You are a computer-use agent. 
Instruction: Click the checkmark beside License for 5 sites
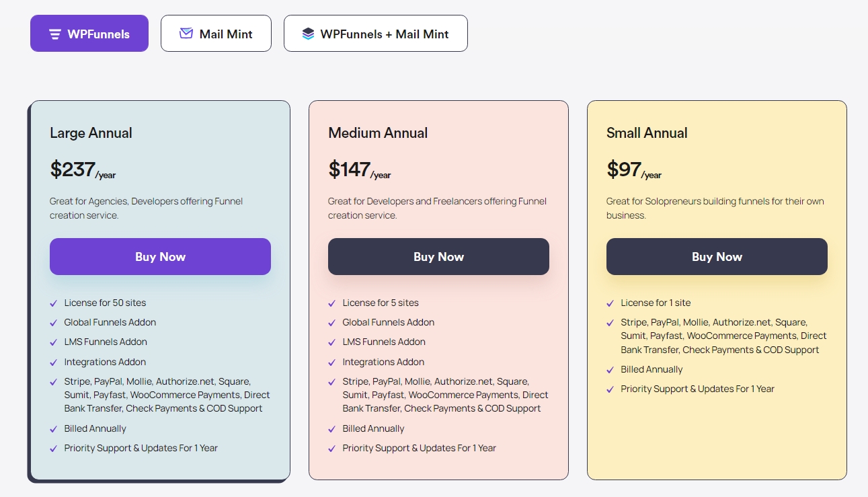(x=332, y=303)
